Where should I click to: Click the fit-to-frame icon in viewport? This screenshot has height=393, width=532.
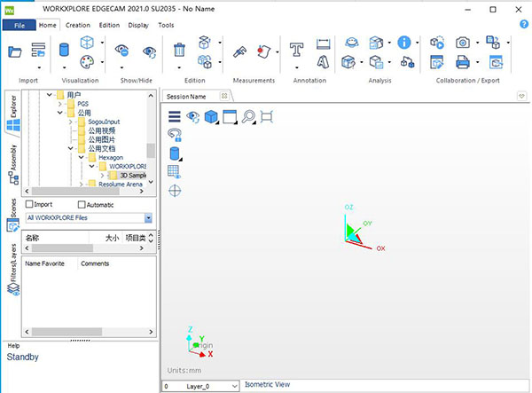(267, 116)
